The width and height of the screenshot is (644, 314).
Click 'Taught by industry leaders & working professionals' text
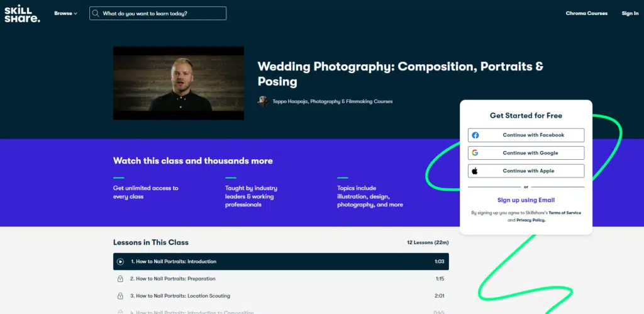[251, 196]
